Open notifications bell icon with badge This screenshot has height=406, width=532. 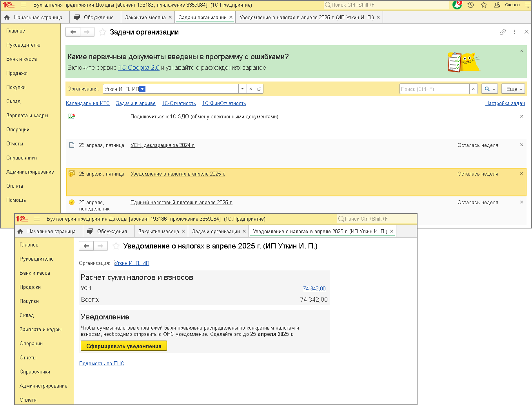point(457,5)
